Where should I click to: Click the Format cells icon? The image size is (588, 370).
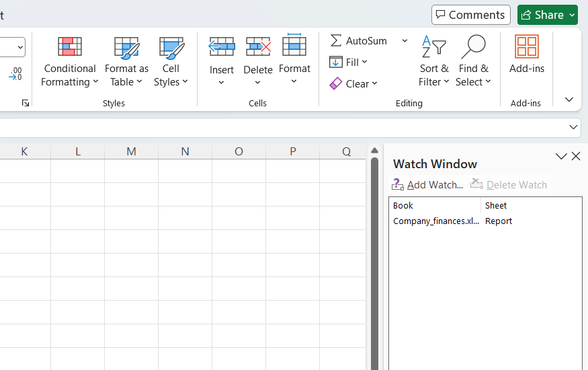[x=294, y=45]
